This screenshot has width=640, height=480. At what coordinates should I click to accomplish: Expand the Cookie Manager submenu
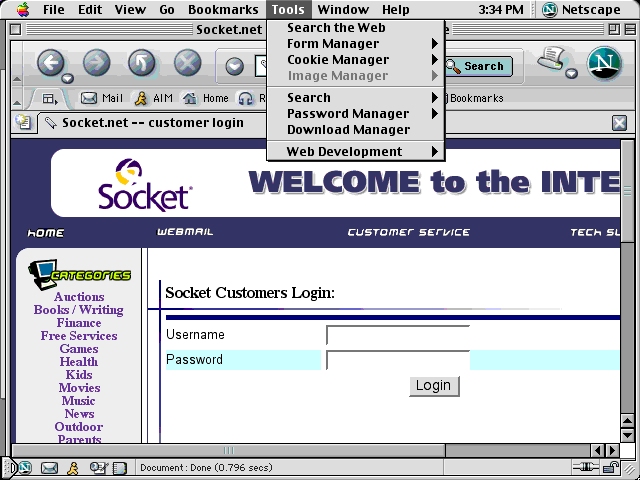tap(355, 60)
